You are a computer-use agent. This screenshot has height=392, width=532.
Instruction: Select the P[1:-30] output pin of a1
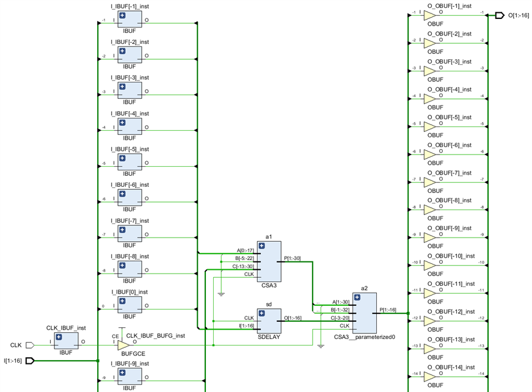[x=293, y=258]
